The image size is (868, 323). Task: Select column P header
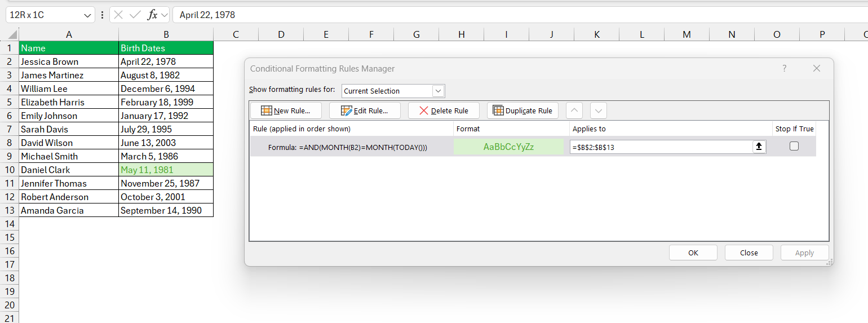tap(822, 34)
